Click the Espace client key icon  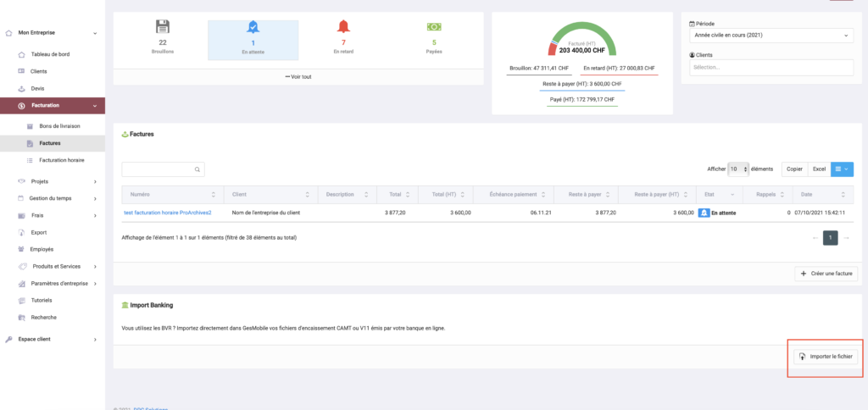8,339
